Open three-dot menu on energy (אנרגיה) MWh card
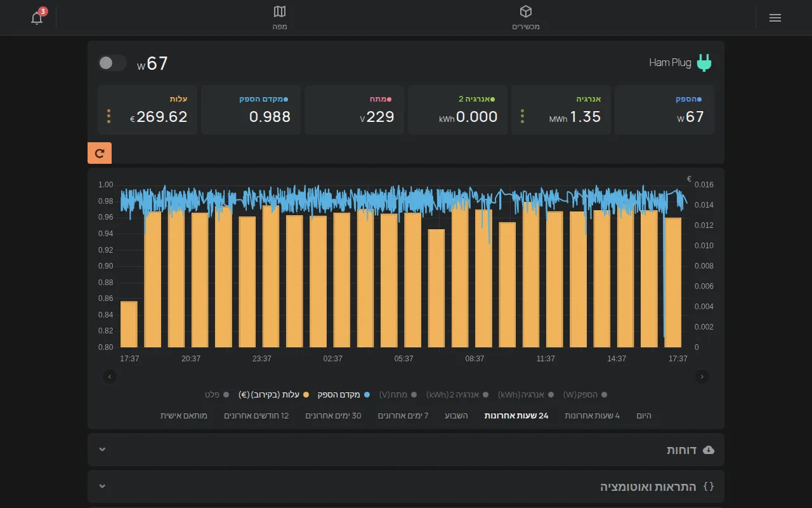This screenshot has height=508, width=812. 522,116
